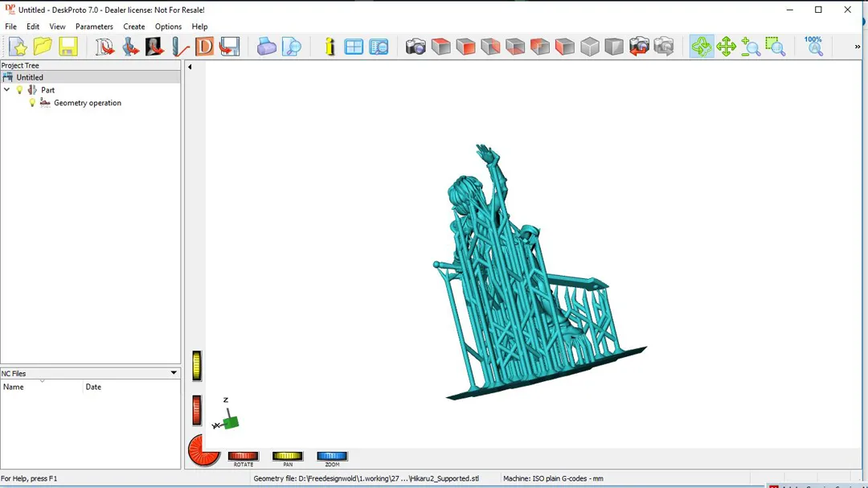Click the vertical red rotate thumbwheel

(x=197, y=411)
